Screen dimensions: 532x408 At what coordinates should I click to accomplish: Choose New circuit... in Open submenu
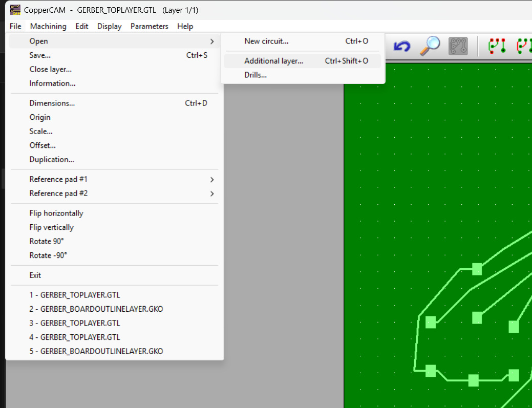pos(303,41)
